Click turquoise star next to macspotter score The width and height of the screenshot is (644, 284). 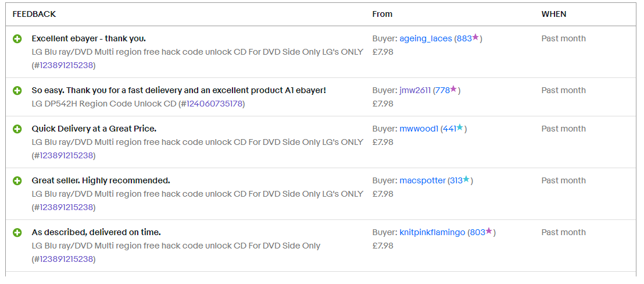[466, 179]
